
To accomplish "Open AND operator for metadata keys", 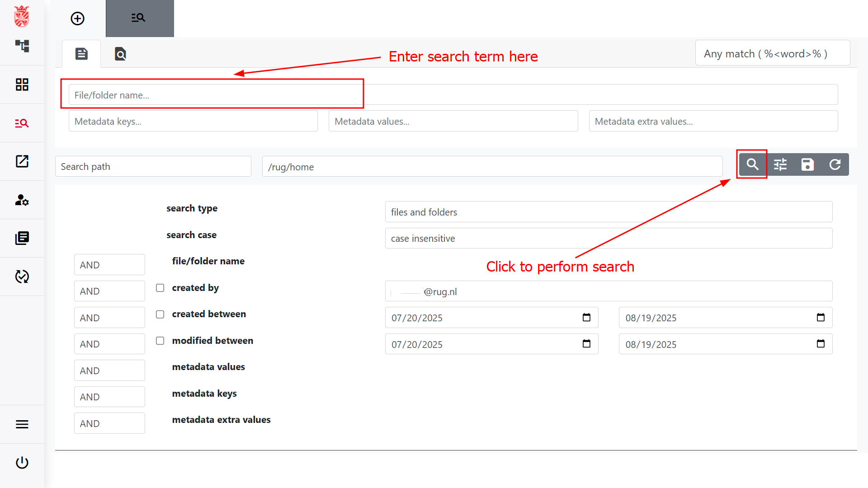I will [x=109, y=397].
